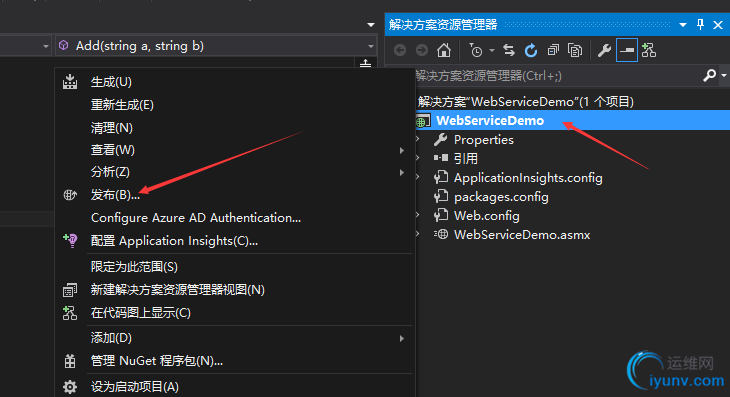Click the Home icon in Solution Explorer toolbar
The image size is (730, 397).
point(444,50)
